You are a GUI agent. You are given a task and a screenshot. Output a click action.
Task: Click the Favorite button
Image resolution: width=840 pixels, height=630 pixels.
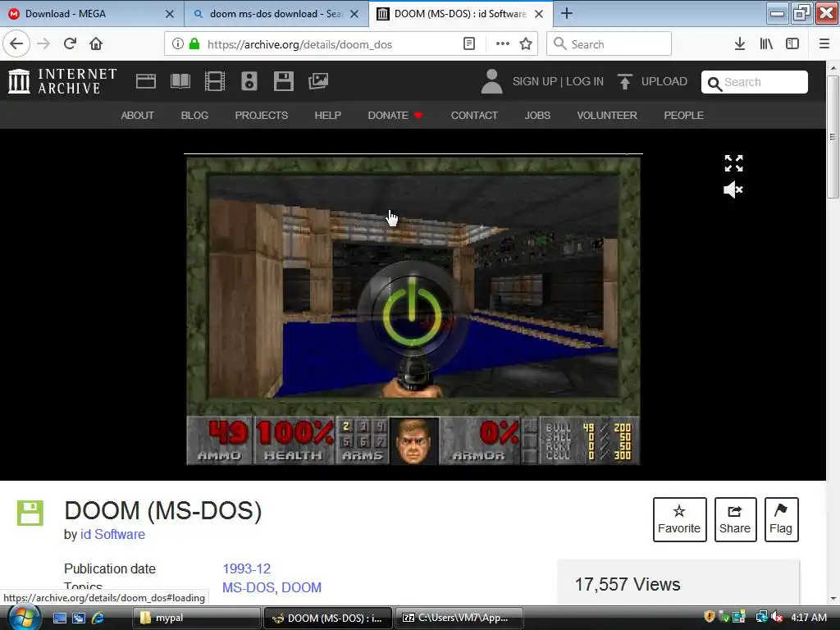(x=679, y=519)
